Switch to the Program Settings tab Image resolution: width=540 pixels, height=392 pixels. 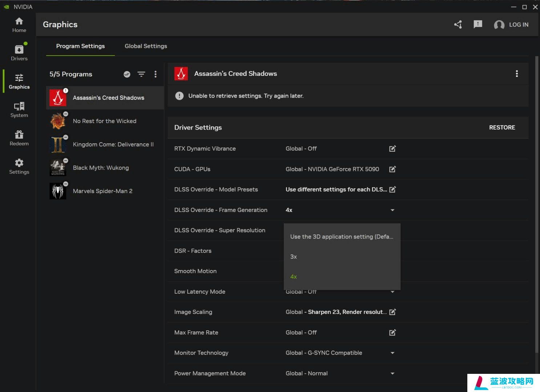(x=80, y=46)
